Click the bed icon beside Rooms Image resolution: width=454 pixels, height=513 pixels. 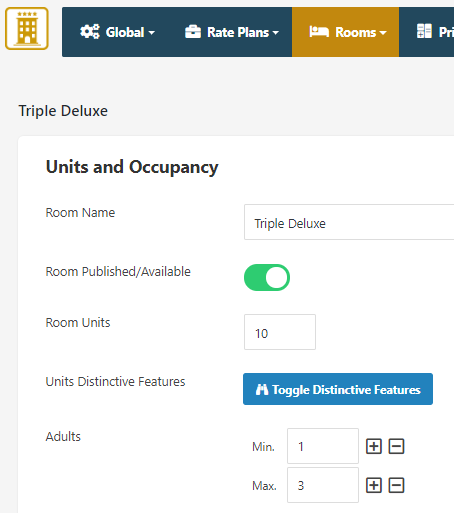point(319,32)
